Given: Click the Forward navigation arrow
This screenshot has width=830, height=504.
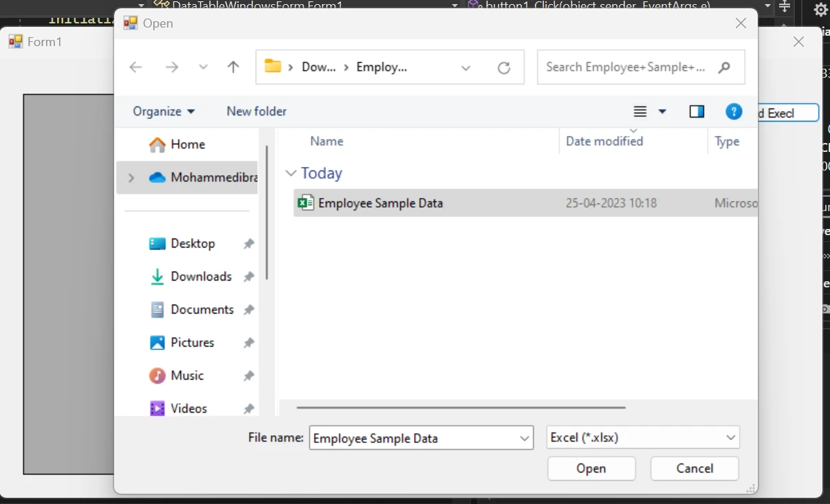Looking at the screenshot, I should (172, 67).
